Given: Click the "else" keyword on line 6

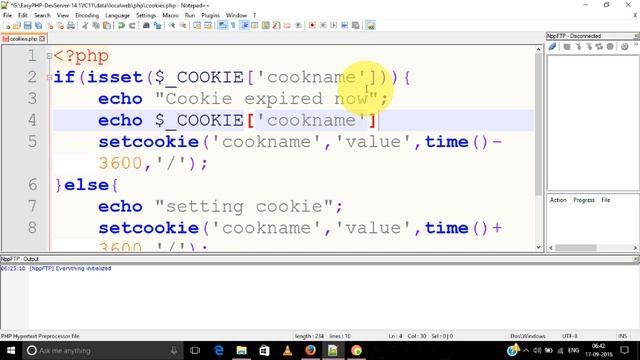Looking at the screenshot, I should pyautogui.click(x=87, y=185).
